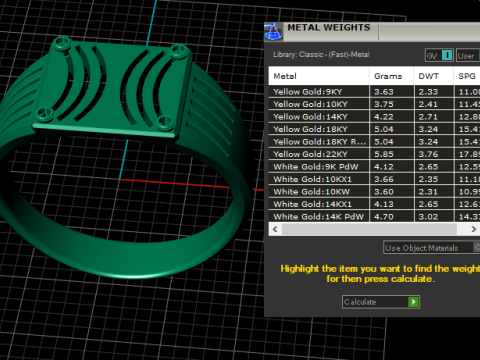The image size is (480, 360).
Task: Sort by the SPG column header
Action: [467, 76]
